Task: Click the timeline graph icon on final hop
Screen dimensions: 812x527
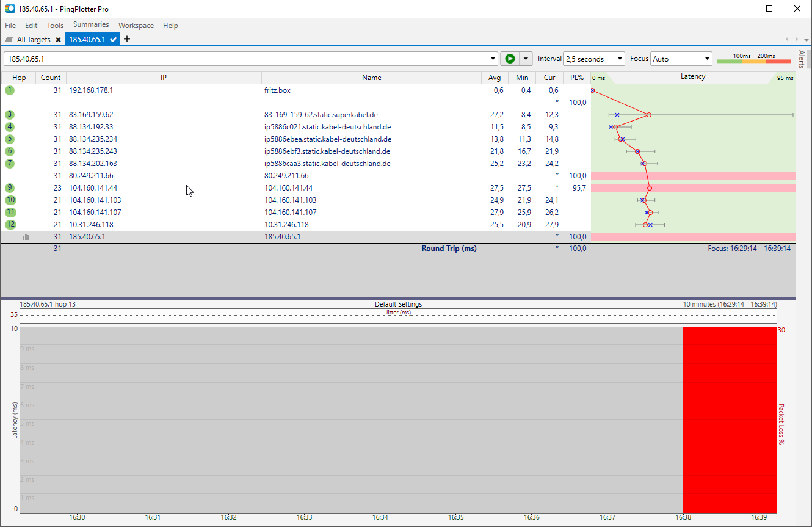Action: (x=26, y=237)
